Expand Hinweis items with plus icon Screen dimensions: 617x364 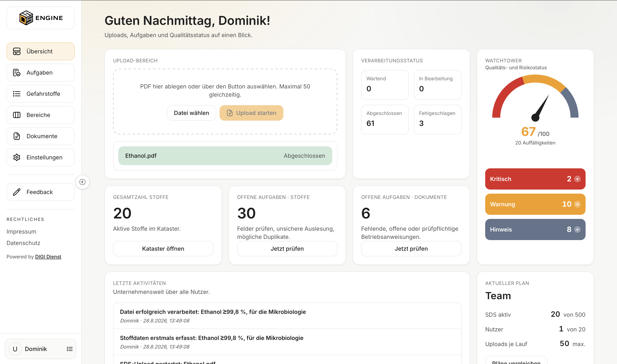point(577,229)
